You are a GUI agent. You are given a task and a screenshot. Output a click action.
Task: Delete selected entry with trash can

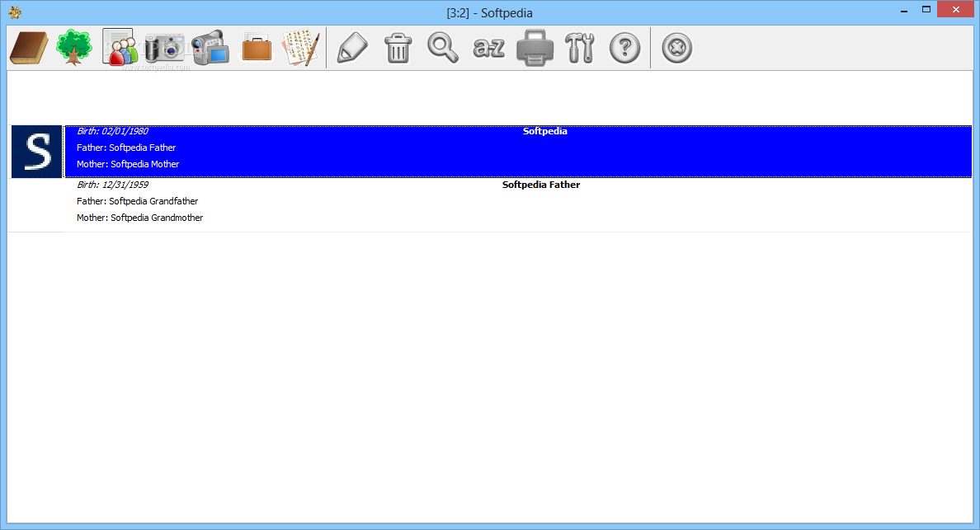[398, 48]
